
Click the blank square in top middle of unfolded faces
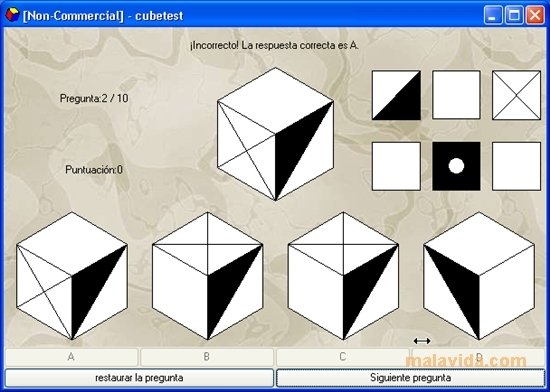point(456,95)
